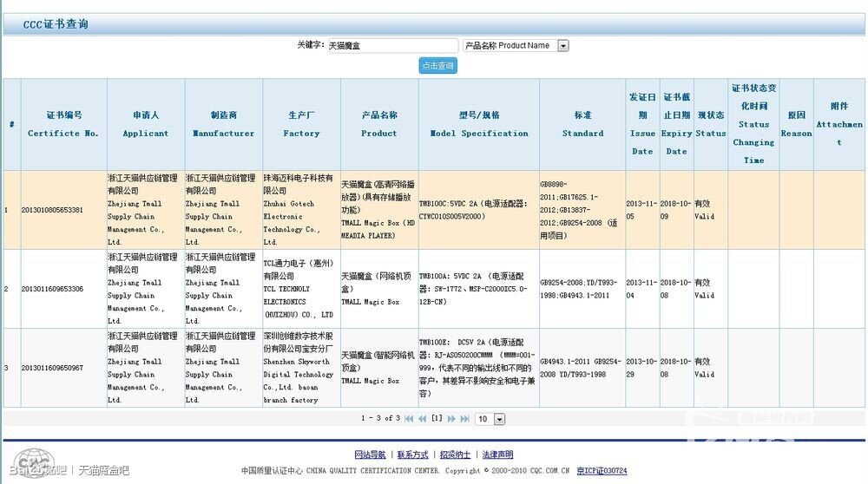This screenshot has height=484, width=868.
Task: Click issue date 2013-10-29 cell
Action: (642, 368)
